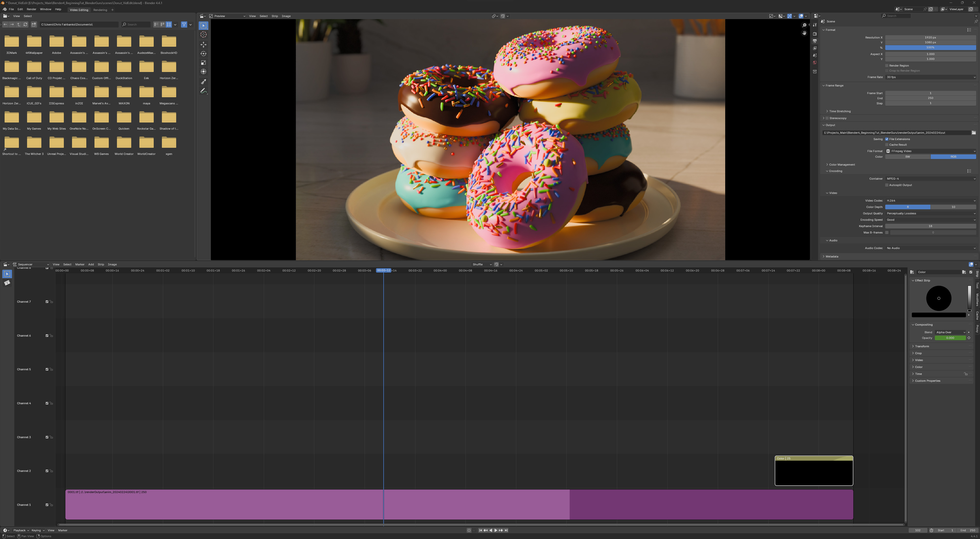
Task: Toggle the Color strip mute checkbox in sidebar
Action: click(x=971, y=272)
